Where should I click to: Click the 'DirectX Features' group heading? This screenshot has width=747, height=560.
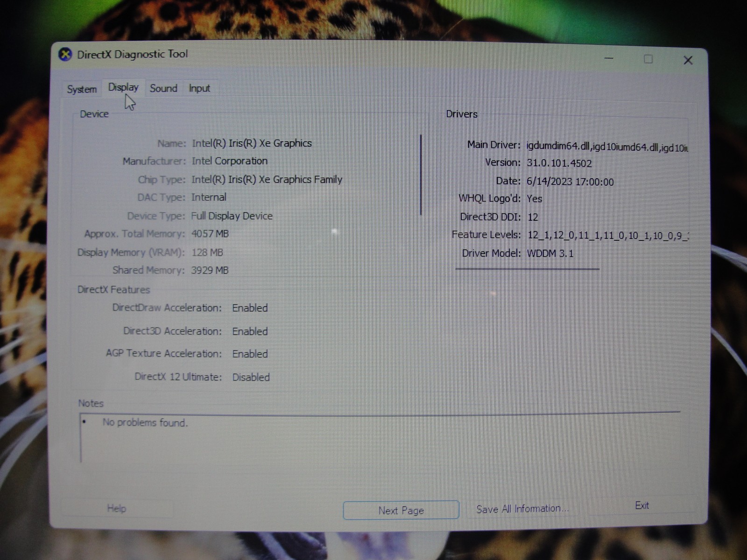tap(114, 289)
